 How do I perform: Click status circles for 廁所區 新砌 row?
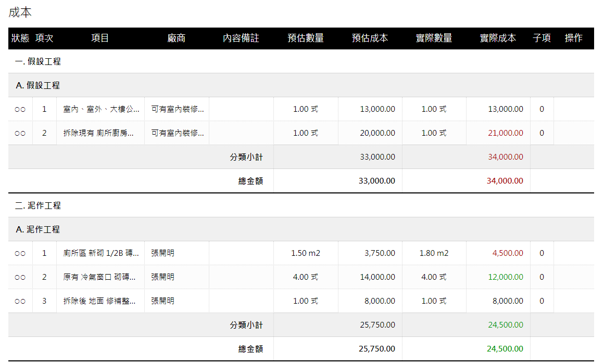click(x=20, y=253)
